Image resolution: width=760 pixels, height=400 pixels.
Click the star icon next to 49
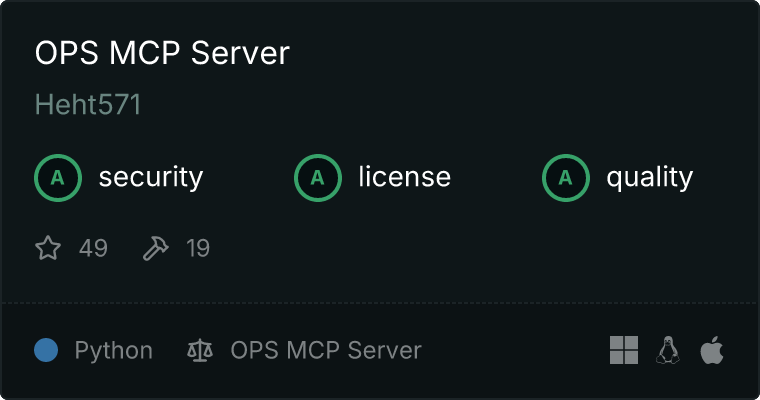coord(48,248)
